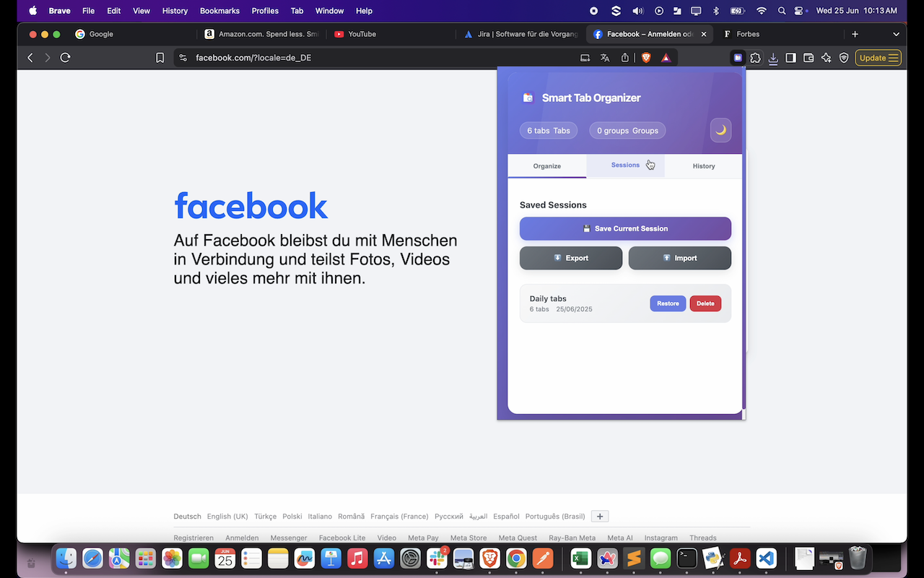Screen dimensions: 924x578
Task: Open Microsoft Excel from the Dock
Action: [x=580, y=558]
